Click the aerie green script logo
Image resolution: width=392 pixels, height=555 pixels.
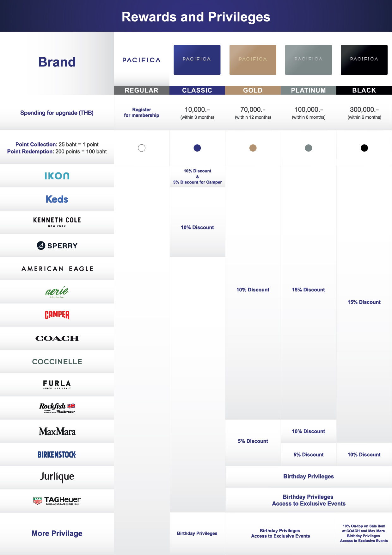[x=57, y=291]
